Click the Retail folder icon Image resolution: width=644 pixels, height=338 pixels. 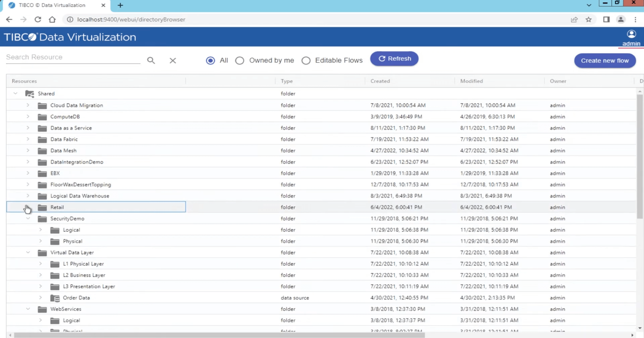(42, 207)
